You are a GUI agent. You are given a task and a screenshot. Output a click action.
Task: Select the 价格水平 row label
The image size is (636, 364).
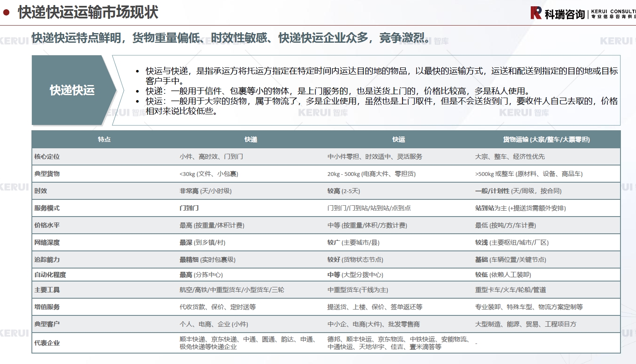coord(47,225)
